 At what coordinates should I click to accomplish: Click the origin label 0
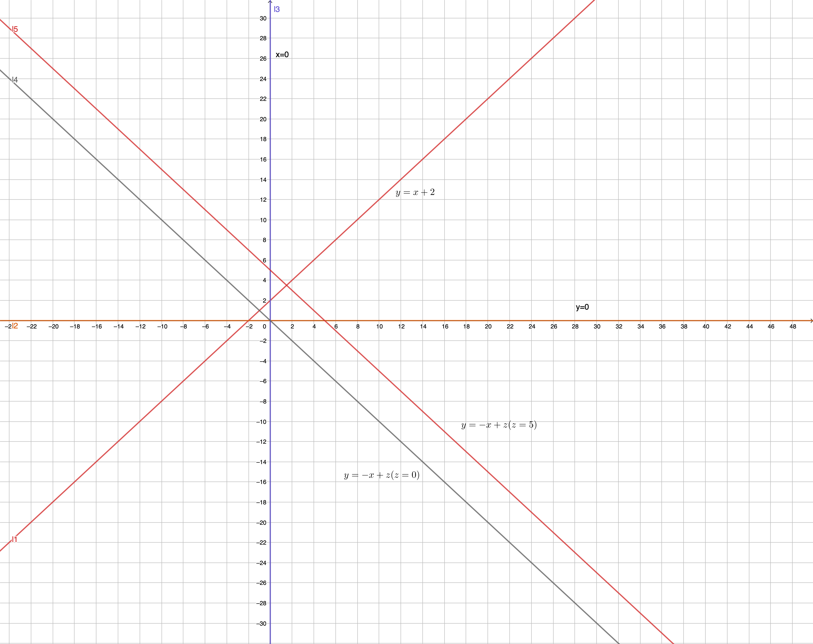pyautogui.click(x=265, y=326)
